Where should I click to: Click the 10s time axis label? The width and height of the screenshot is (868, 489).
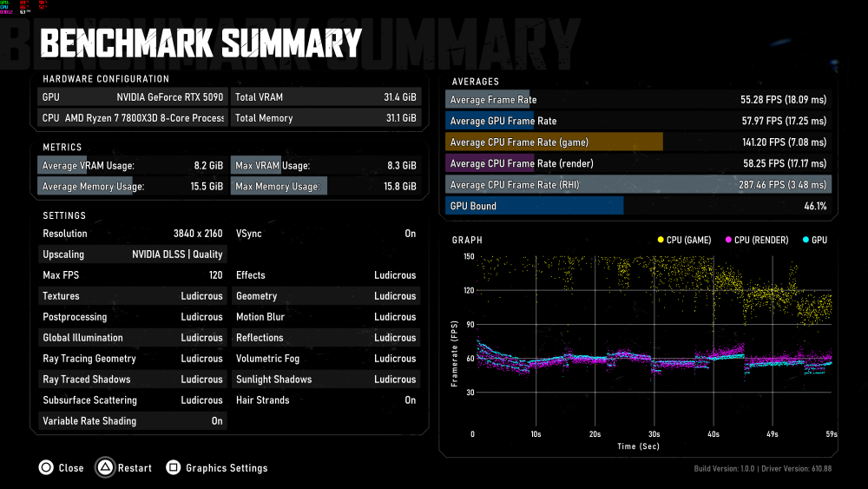pos(536,434)
